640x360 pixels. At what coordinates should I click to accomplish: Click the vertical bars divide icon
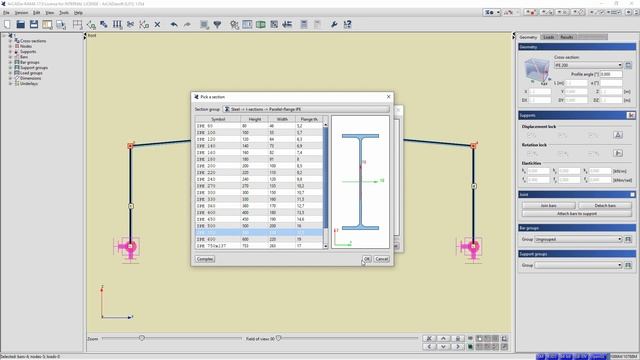(117, 24)
